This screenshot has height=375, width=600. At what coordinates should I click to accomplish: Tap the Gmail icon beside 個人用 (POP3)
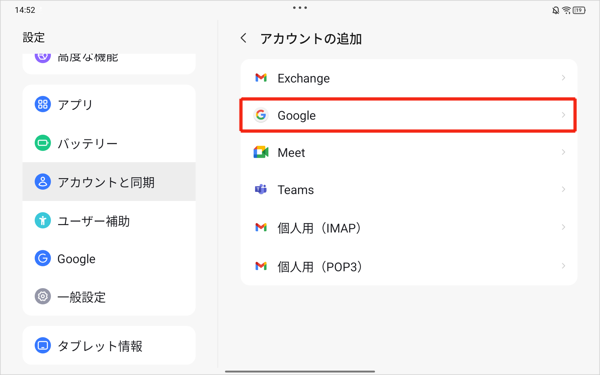click(261, 266)
